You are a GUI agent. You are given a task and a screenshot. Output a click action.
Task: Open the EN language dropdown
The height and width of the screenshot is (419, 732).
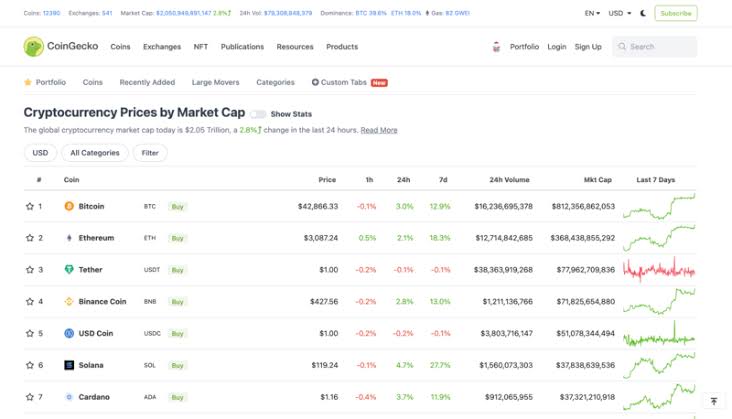[x=592, y=13]
